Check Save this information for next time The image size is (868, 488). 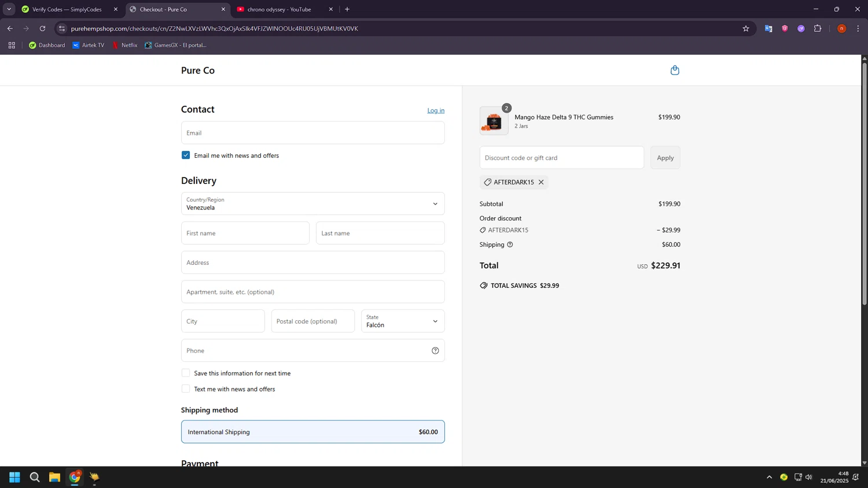click(x=186, y=373)
